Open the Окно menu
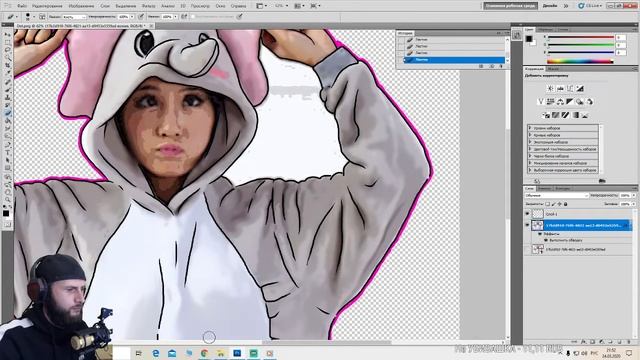640x360 pixels. tap(220, 6)
